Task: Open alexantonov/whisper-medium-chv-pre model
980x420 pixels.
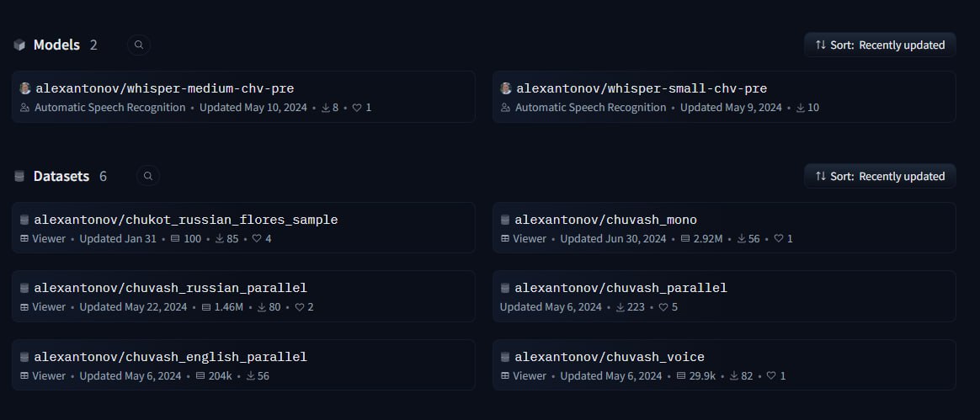Action: click(164, 88)
